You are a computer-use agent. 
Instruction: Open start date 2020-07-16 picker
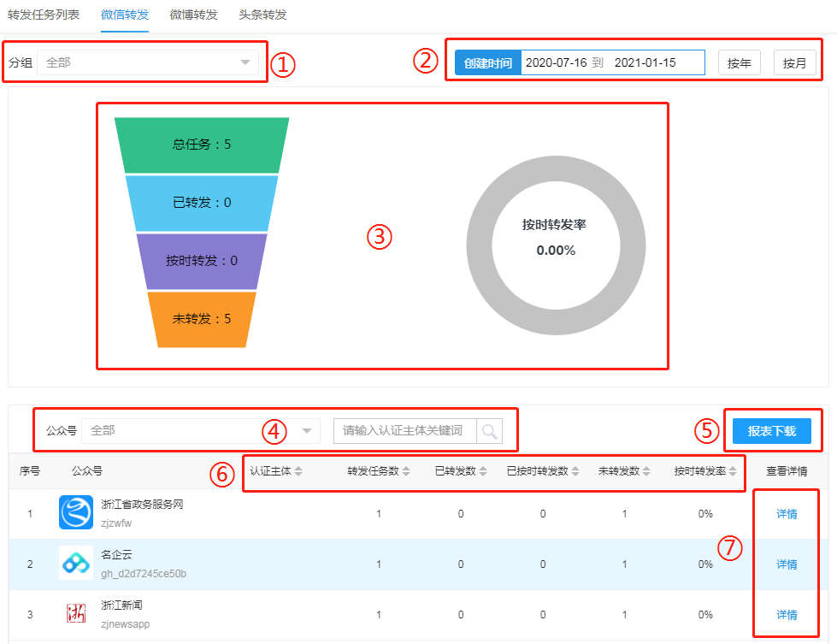556,62
